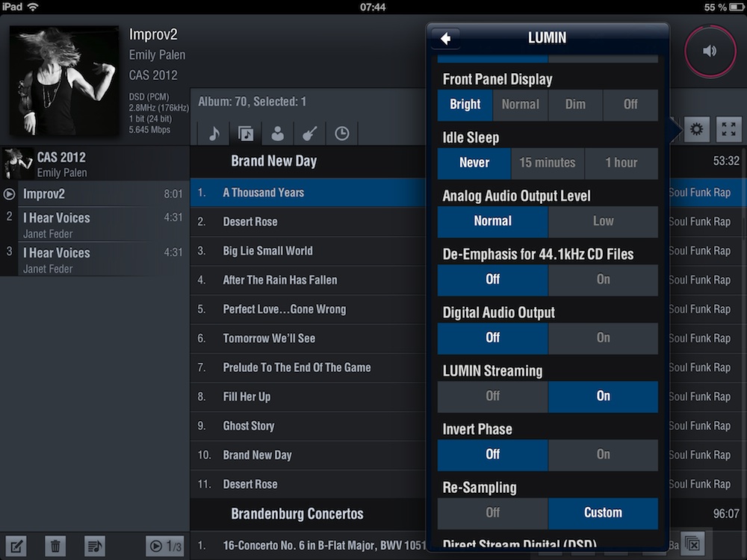Select the CAS 2012 playlist header
Image resolution: width=747 pixels, height=560 pixels.
point(95,164)
